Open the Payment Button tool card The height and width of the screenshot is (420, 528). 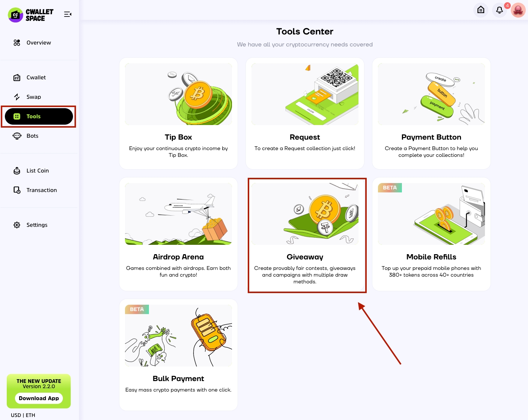point(431,113)
